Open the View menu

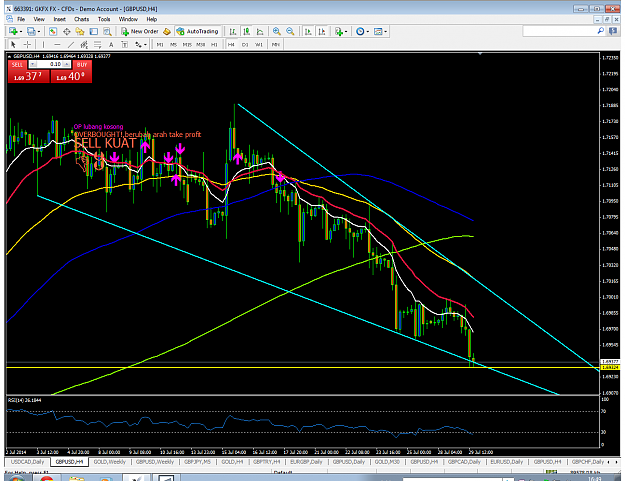(39, 19)
